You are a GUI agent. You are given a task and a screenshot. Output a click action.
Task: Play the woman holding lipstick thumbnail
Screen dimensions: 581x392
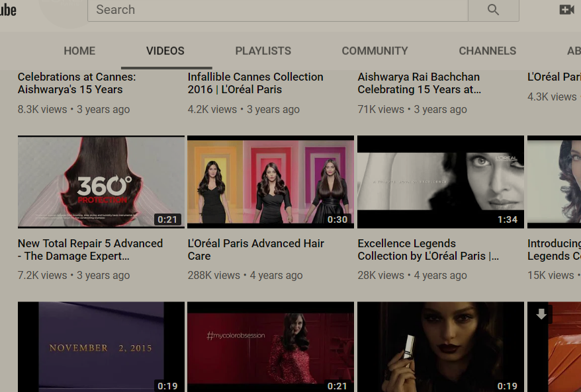(x=441, y=347)
